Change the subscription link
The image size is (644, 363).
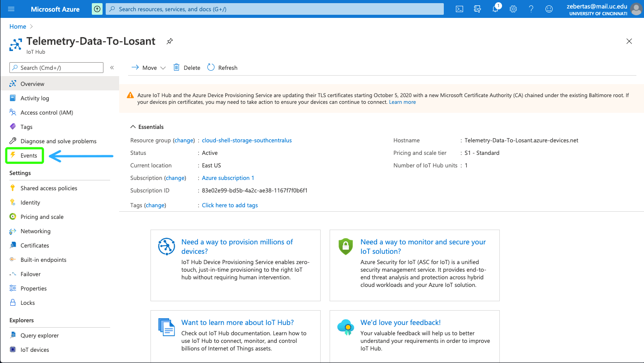click(176, 178)
